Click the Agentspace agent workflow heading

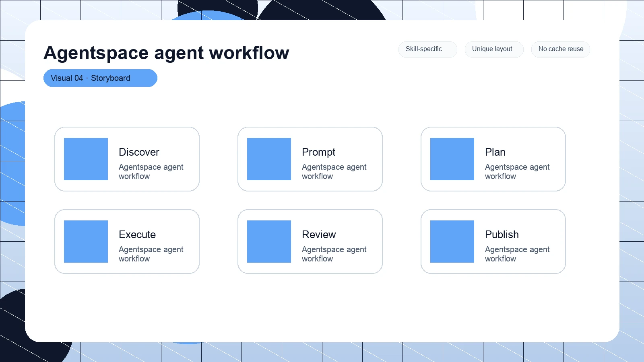(166, 53)
